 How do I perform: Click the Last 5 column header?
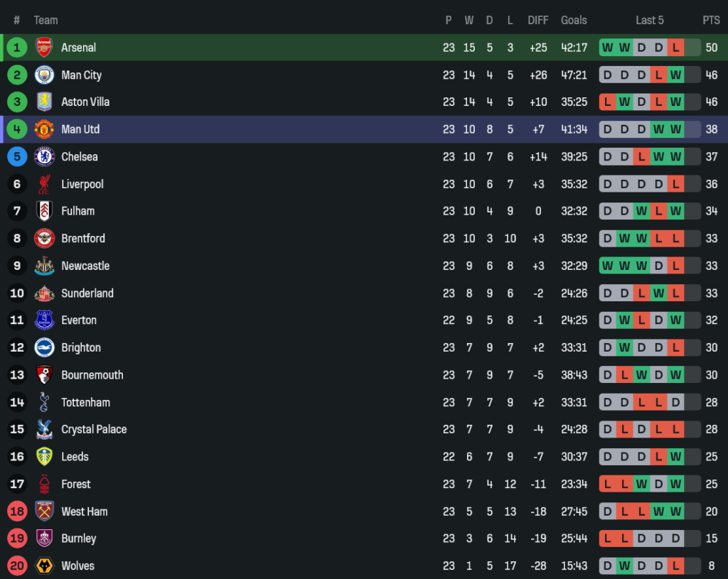[x=650, y=20]
